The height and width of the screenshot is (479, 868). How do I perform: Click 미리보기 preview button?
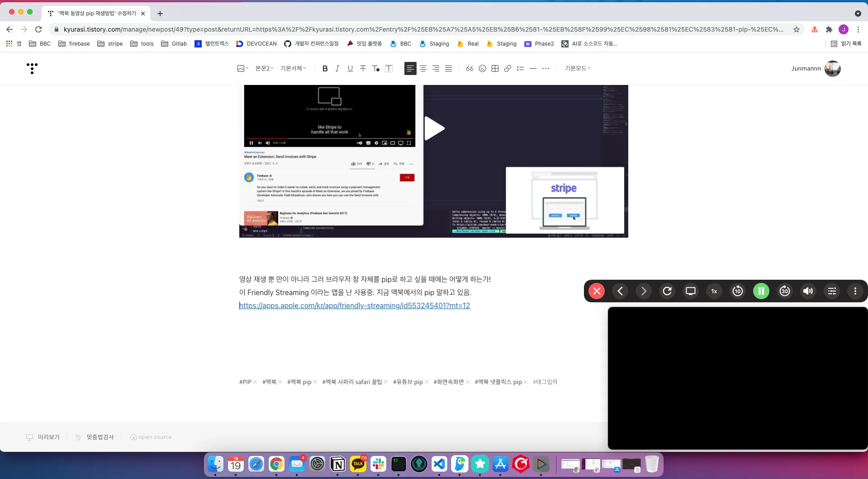tap(43, 437)
